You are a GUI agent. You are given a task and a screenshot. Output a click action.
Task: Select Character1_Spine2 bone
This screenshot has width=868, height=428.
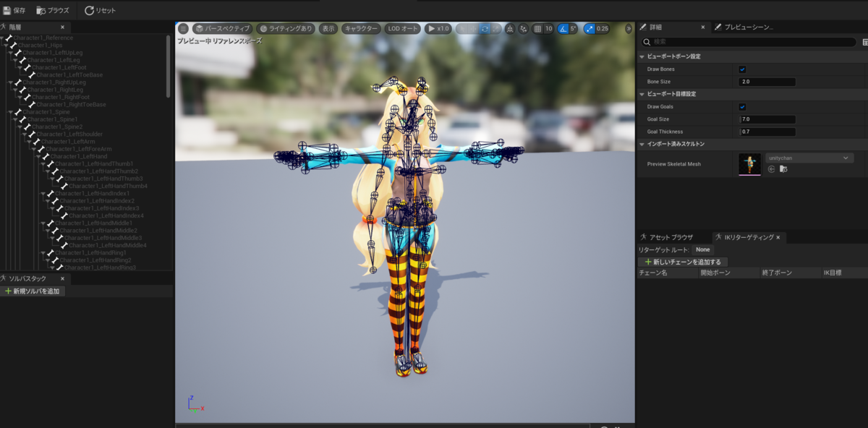pos(58,127)
